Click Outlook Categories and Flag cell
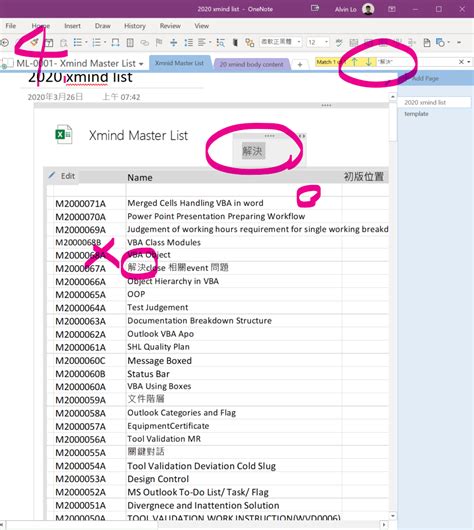Viewport: 474px width, 530px height. (x=182, y=413)
